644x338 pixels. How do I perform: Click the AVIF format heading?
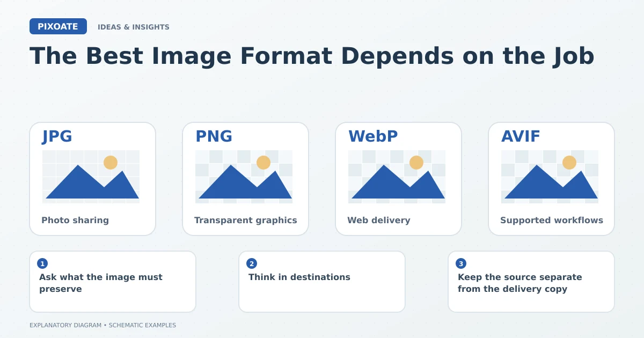[x=521, y=136]
